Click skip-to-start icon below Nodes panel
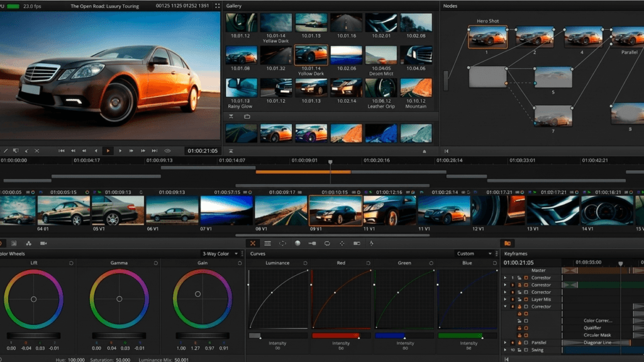644x362 pixels. (447, 151)
